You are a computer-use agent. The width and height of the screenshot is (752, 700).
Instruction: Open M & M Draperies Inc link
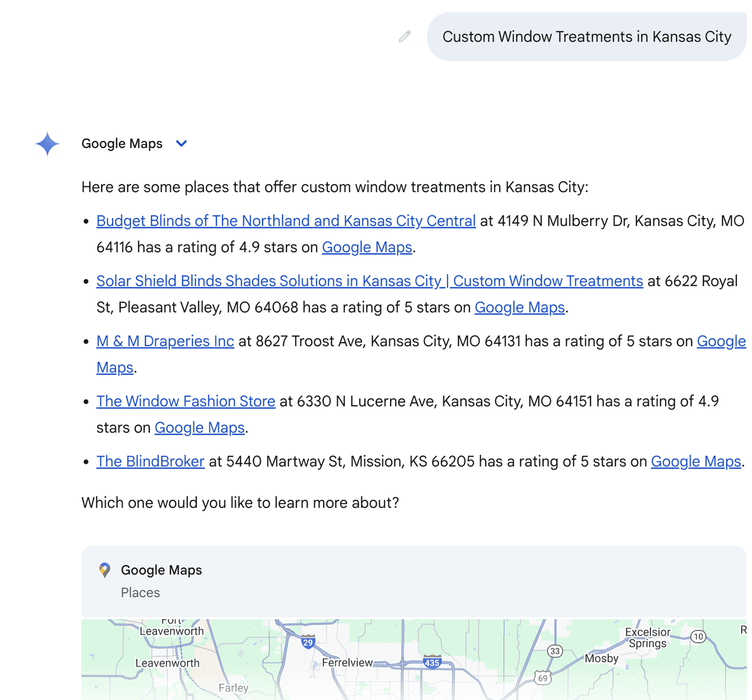point(165,341)
